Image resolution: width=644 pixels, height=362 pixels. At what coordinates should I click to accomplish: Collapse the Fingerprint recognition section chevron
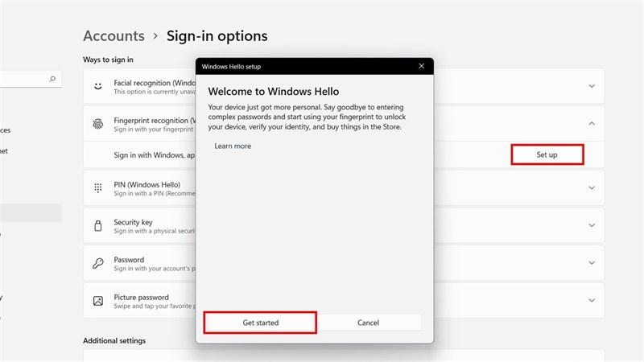(592, 124)
